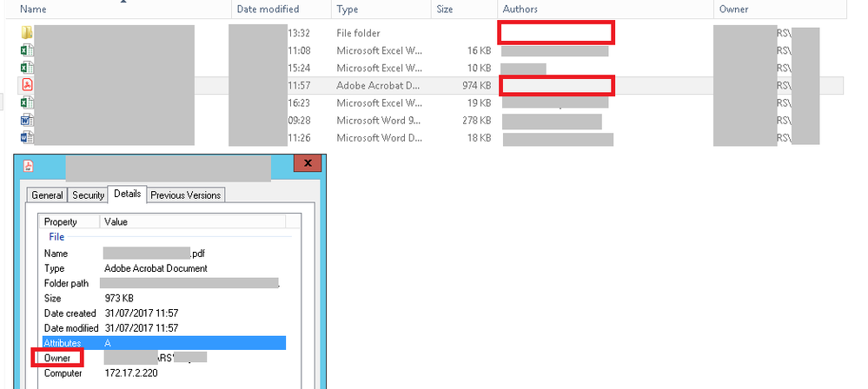Click the 'Microsoft Excel W...' type cell in 16:23 row
The height and width of the screenshot is (389, 868).
pyautogui.click(x=379, y=103)
